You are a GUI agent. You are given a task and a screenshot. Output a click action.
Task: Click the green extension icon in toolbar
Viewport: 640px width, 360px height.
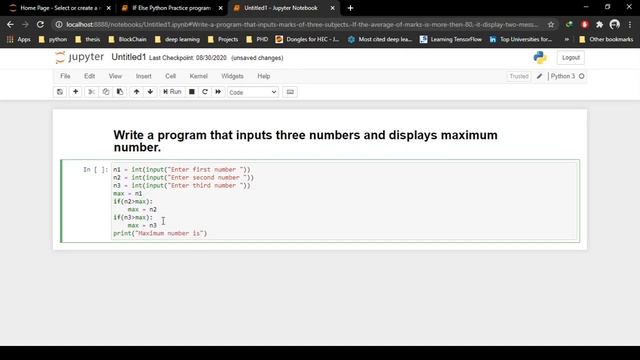569,24
